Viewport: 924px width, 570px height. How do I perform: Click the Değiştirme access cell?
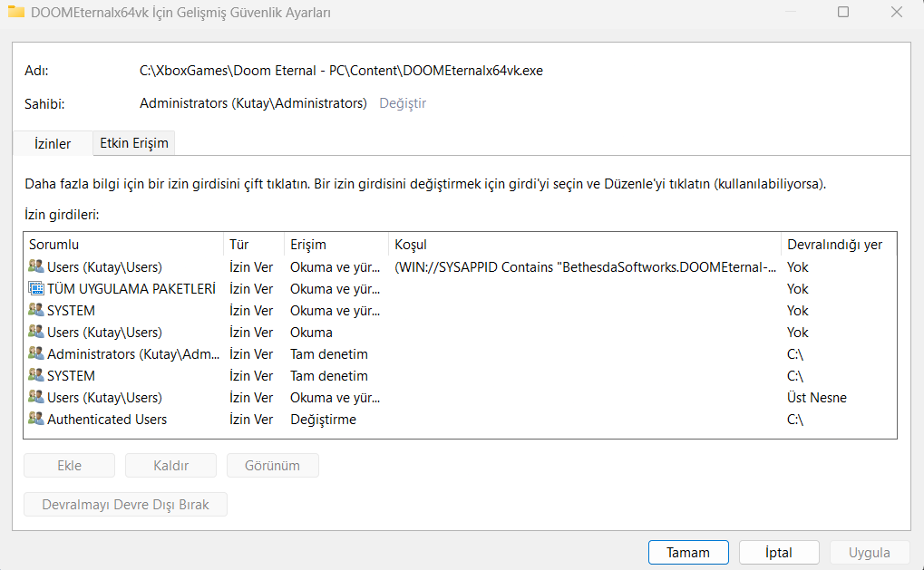coord(323,420)
